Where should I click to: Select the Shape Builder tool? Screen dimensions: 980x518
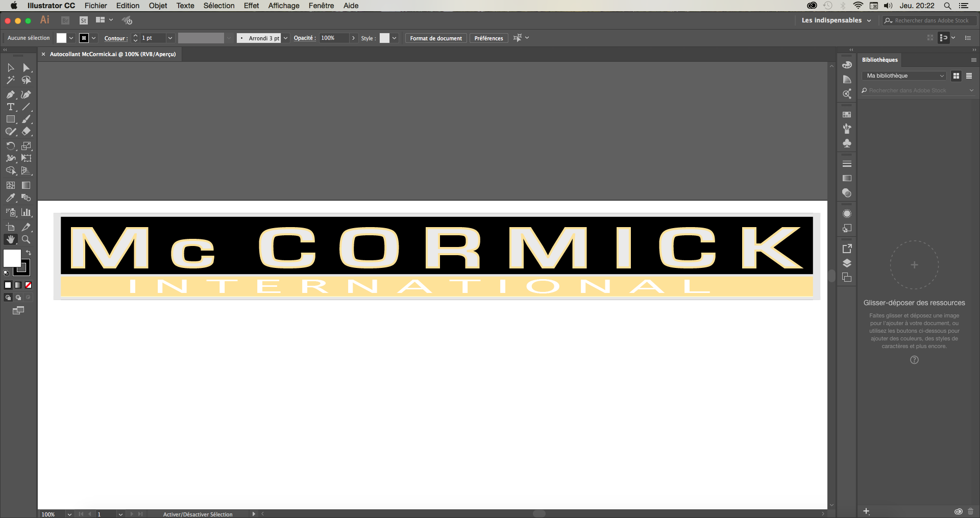pos(11,170)
